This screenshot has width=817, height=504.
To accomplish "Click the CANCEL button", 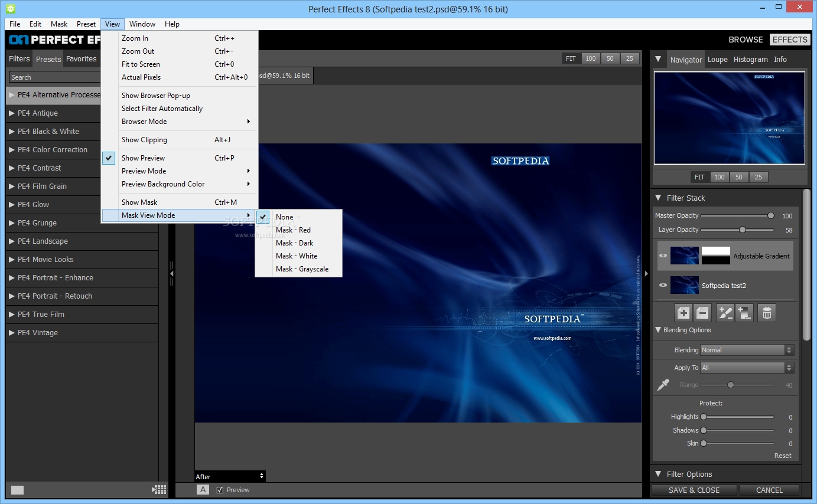I will pyautogui.click(x=770, y=490).
